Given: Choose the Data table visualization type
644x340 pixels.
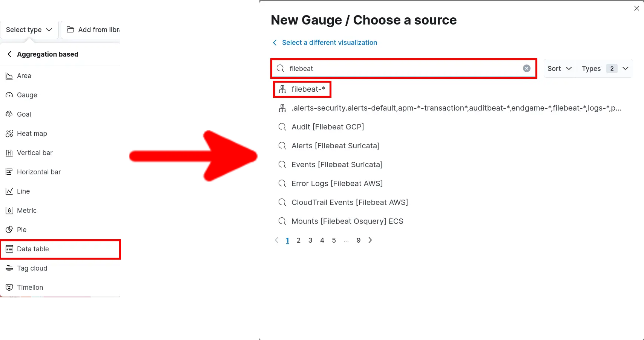Looking at the screenshot, I should pos(32,249).
